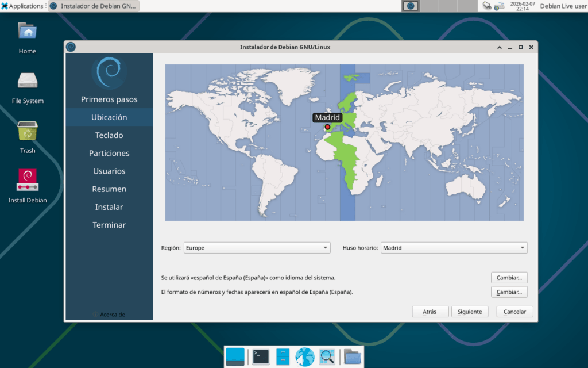Open the folder icon in the dock
This screenshot has width=588, height=368.
pos(353,356)
